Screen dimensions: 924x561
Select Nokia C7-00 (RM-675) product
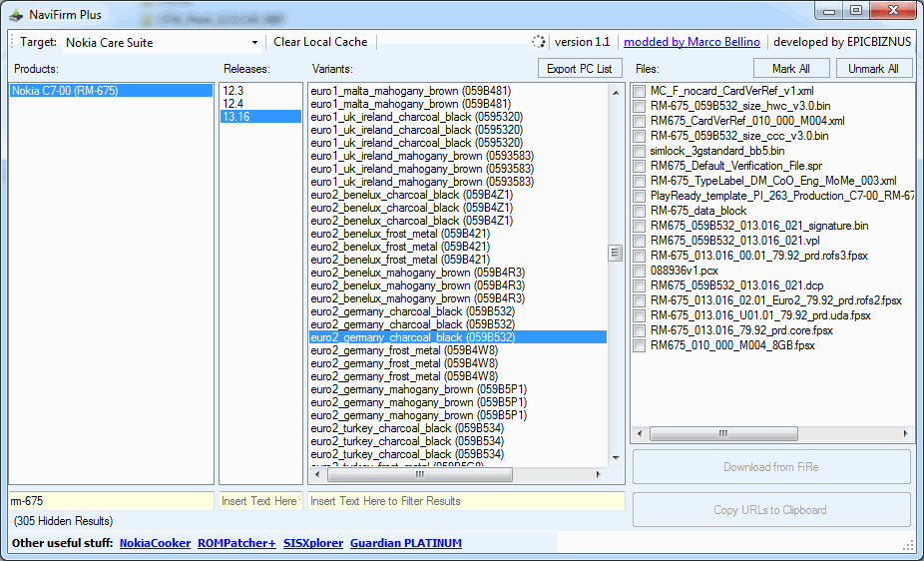tap(112, 91)
